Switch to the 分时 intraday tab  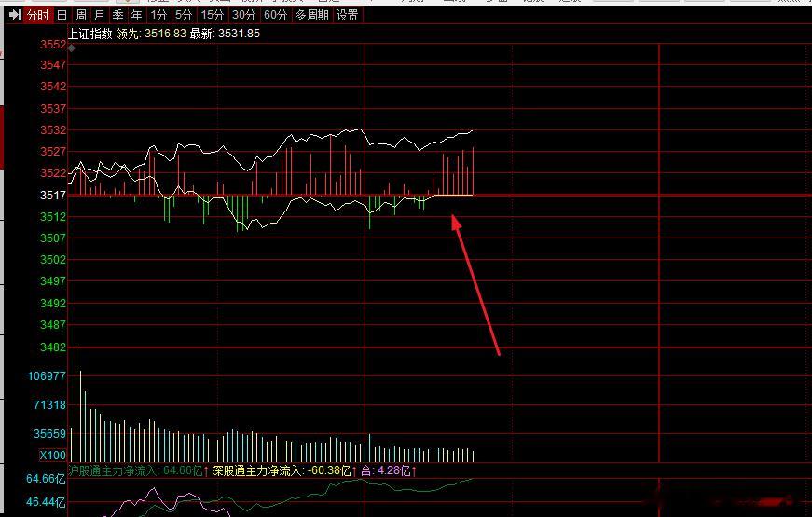tap(38, 15)
